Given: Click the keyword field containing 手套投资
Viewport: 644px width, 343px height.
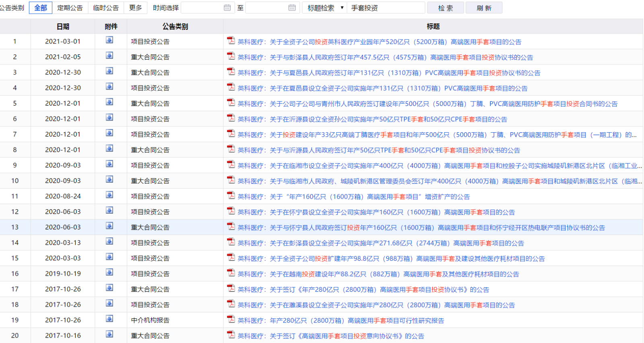Looking at the screenshot, I should 386,8.
